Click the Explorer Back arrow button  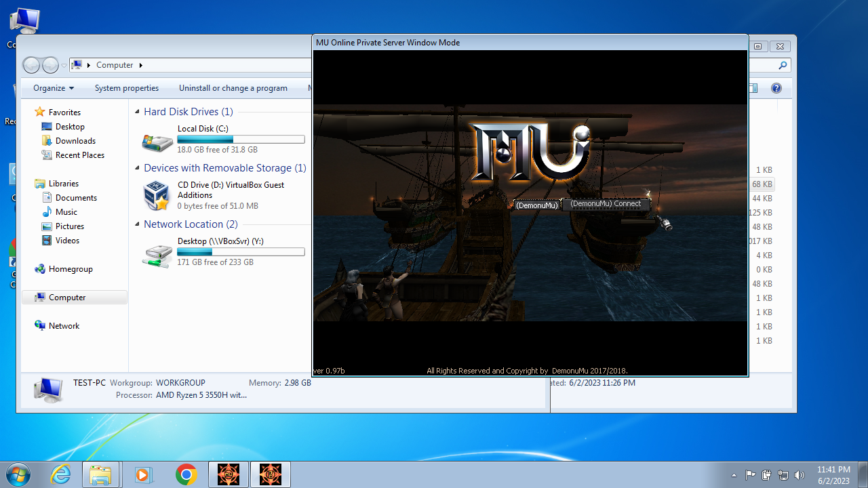(32, 65)
